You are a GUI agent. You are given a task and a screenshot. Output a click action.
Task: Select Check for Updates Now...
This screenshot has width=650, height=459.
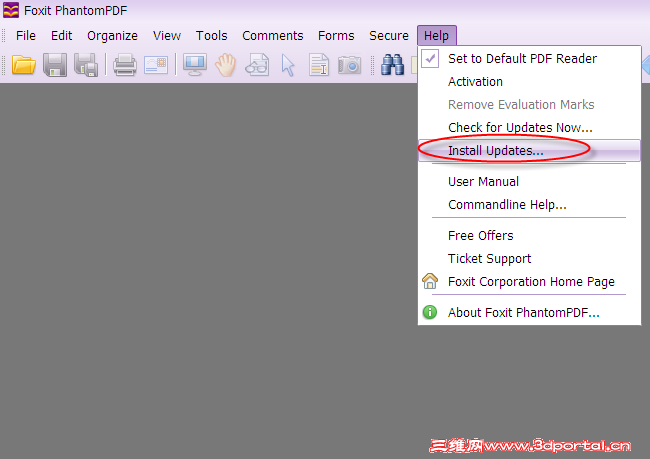point(529,127)
